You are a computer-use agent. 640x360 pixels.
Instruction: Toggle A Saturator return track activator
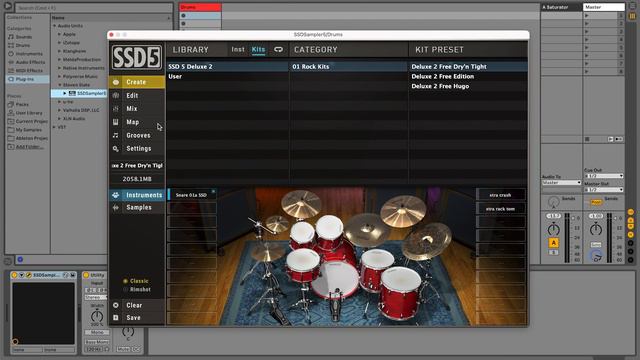tap(553, 243)
